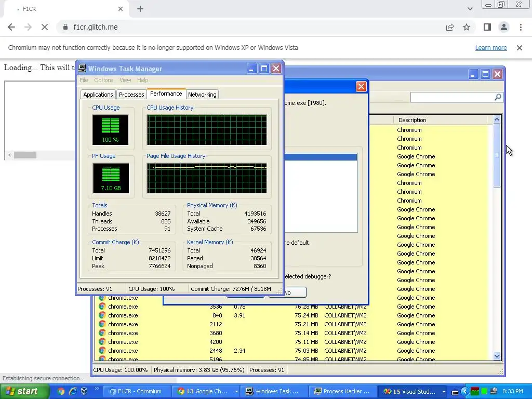The height and width of the screenshot is (399, 532).
Task: Switch to Windows Task Manager taskbar button
Action: click(x=274, y=392)
